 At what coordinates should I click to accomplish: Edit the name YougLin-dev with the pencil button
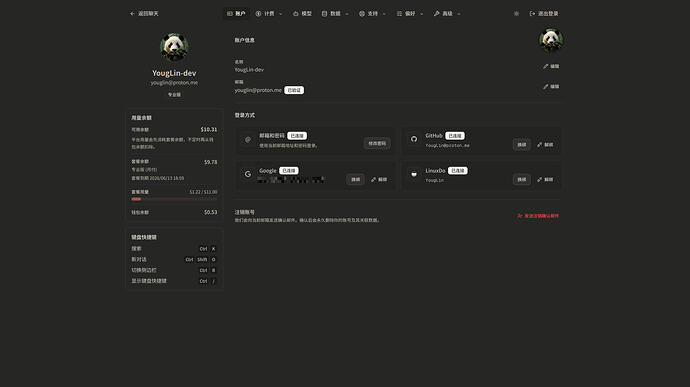tap(551, 66)
